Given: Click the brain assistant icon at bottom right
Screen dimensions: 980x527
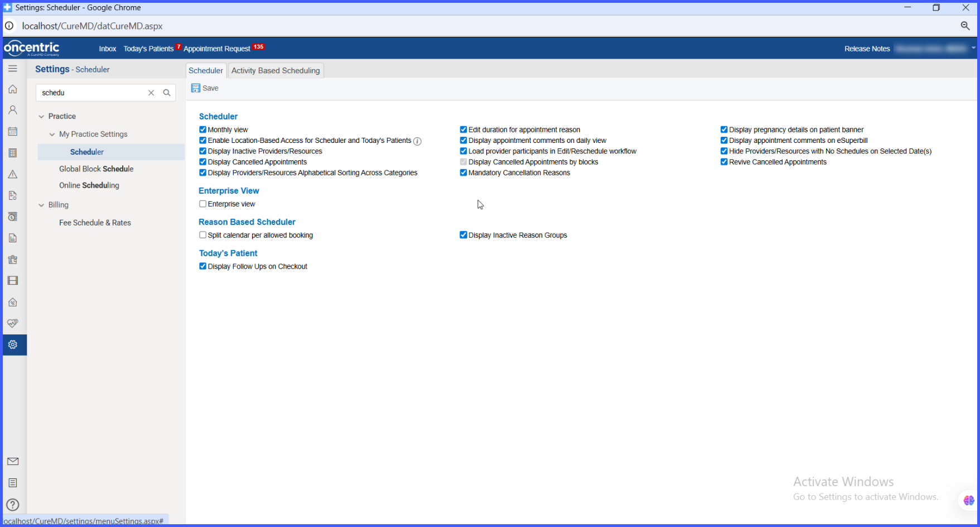Looking at the screenshot, I should click(x=969, y=501).
